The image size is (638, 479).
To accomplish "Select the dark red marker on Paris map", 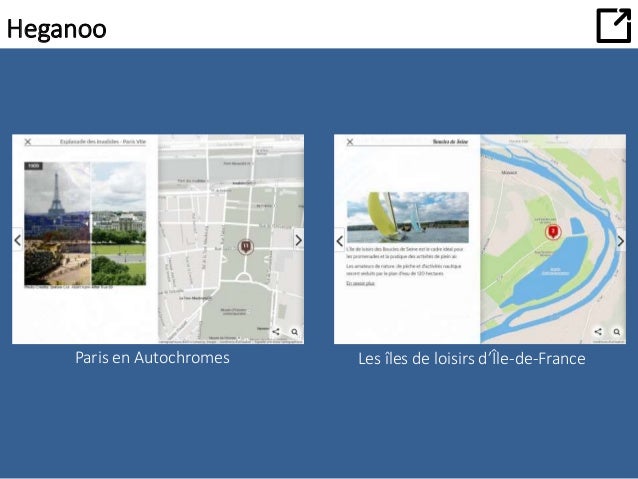I will [246, 247].
